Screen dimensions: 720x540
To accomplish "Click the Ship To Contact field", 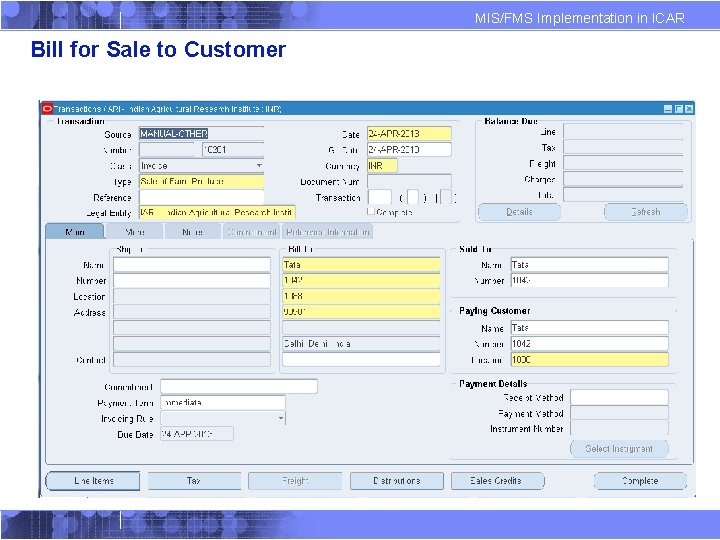I will point(192,360).
